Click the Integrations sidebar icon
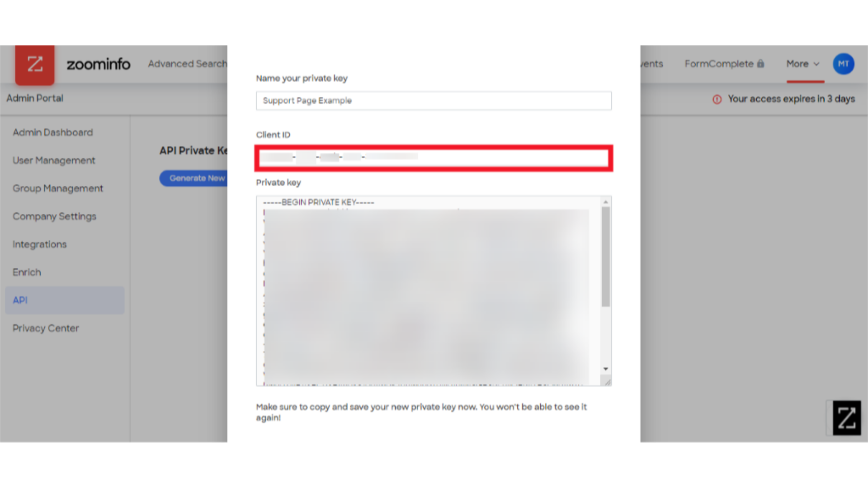Screen dimensions: 868x488 pos(40,244)
